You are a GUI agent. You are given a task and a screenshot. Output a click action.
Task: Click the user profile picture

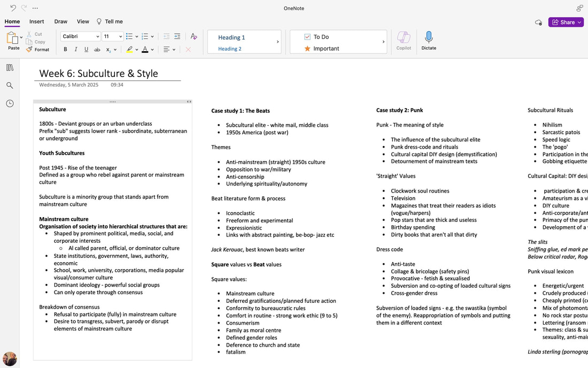click(x=10, y=359)
